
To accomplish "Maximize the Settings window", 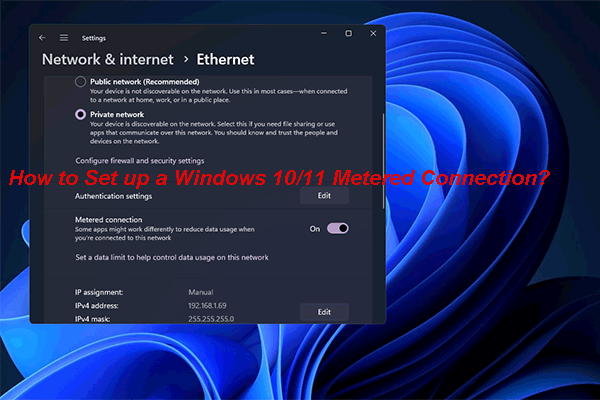I will pos(348,33).
